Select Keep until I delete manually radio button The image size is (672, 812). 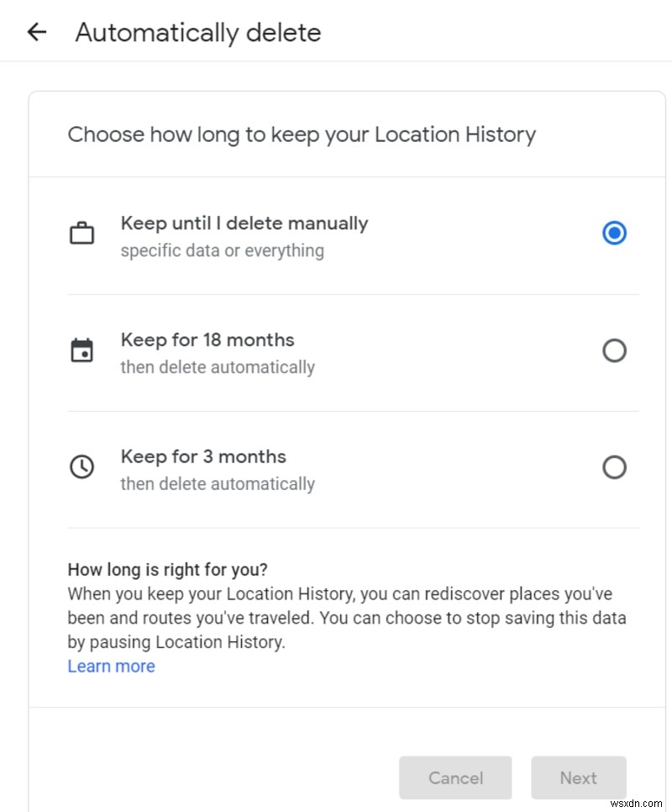click(615, 233)
